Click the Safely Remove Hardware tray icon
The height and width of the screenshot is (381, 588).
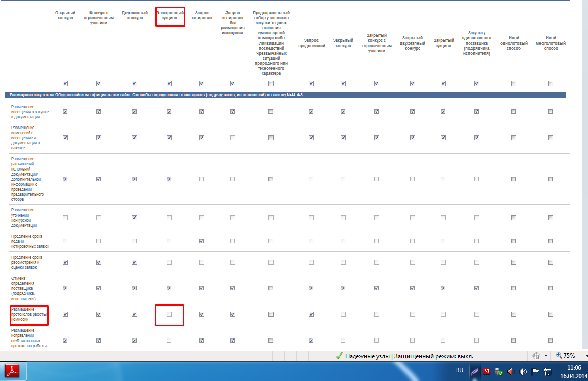(499, 372)
